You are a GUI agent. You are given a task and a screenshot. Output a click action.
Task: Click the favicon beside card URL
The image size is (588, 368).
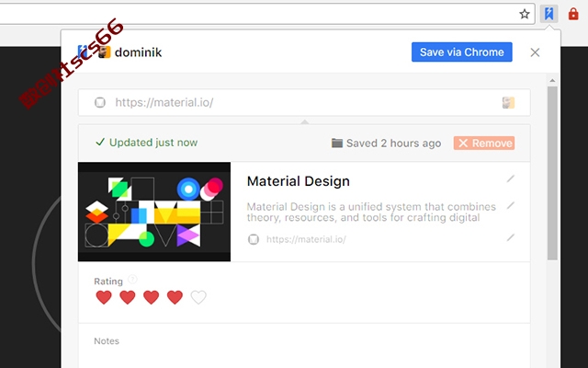pos(254,239)
